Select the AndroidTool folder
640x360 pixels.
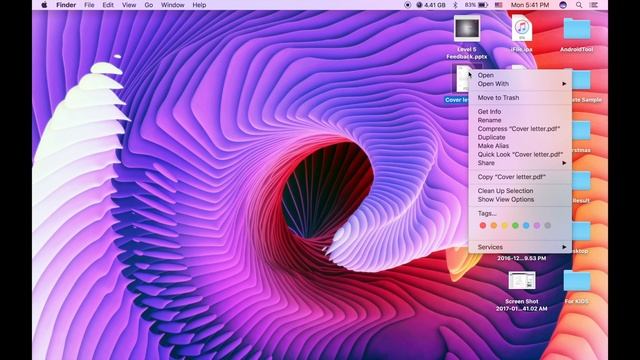(x=577, y=29)
